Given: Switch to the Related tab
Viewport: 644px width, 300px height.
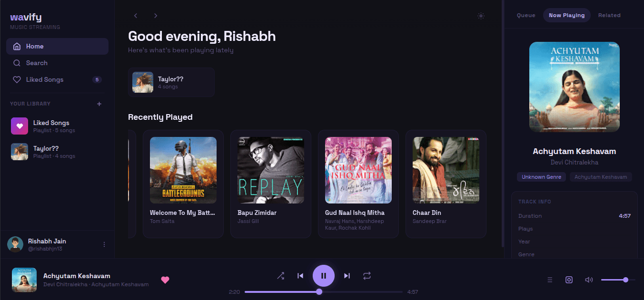Looking at the screenshot, I should pos(609,15).
